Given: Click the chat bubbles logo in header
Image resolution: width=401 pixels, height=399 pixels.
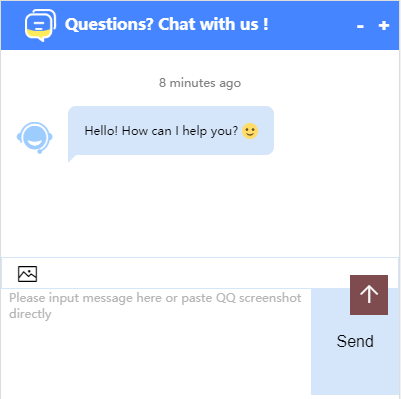Looking at the screenshot, I should click(40, 25).
